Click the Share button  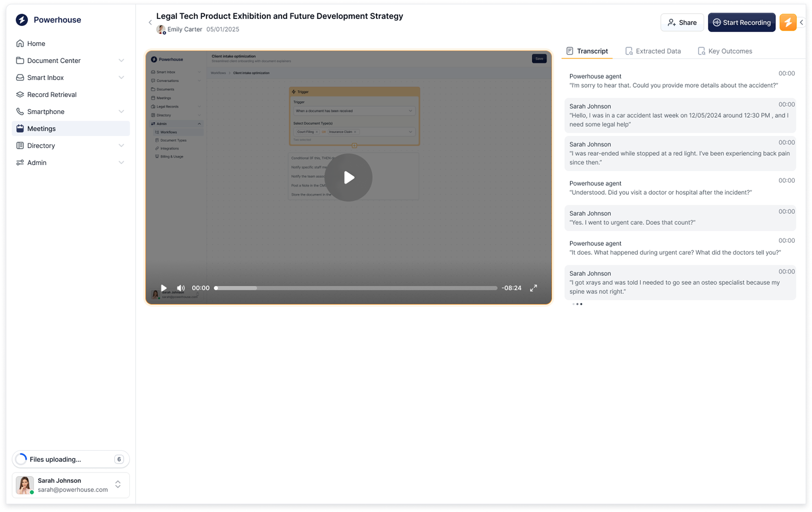682,22
